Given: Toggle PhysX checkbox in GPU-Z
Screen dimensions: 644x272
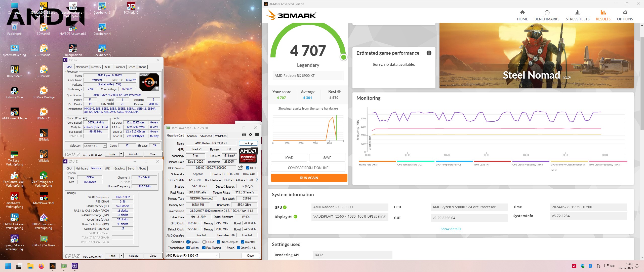Looking at the screenshot, I should click(224, 248).
